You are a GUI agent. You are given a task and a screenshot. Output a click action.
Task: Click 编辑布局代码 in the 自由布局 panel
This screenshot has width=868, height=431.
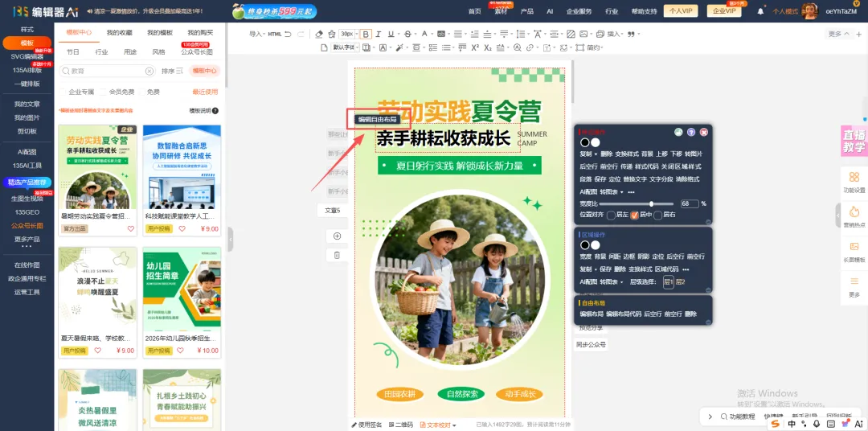(624, 314)
